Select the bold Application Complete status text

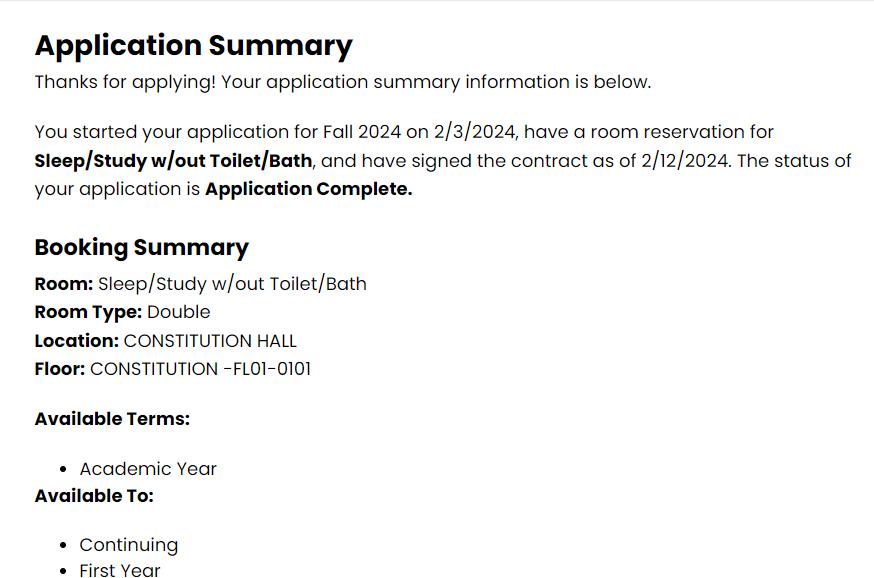(309, 189)
